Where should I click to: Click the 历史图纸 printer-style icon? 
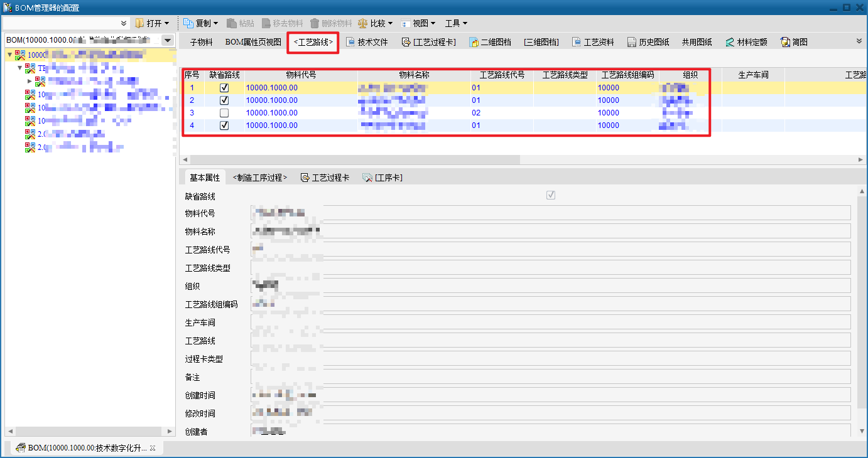[632, 42]
